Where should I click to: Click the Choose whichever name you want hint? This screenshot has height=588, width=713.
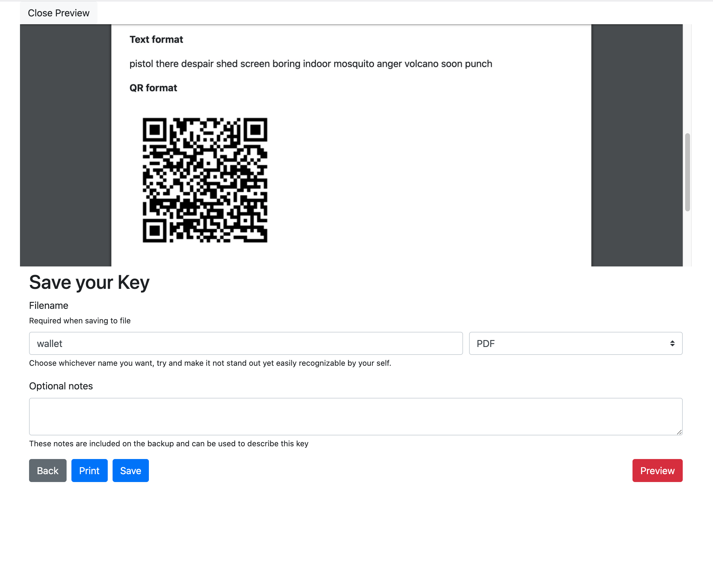[210, 363]
